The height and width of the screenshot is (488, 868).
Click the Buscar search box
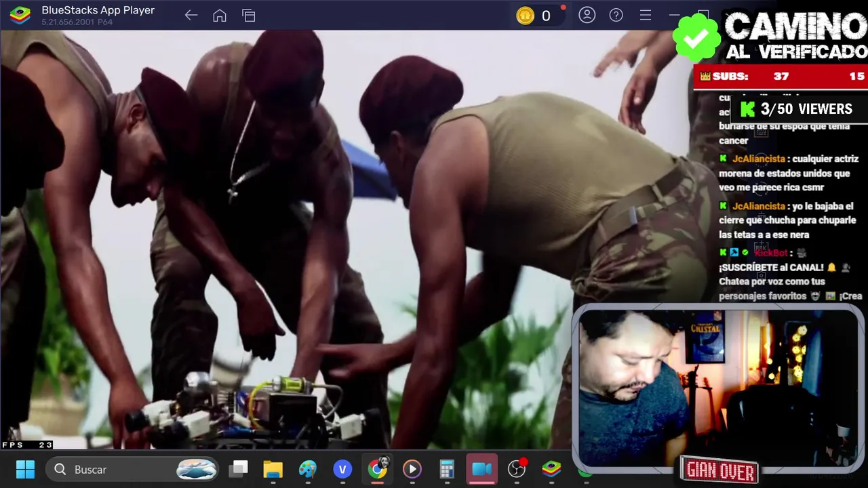point(133,469)
